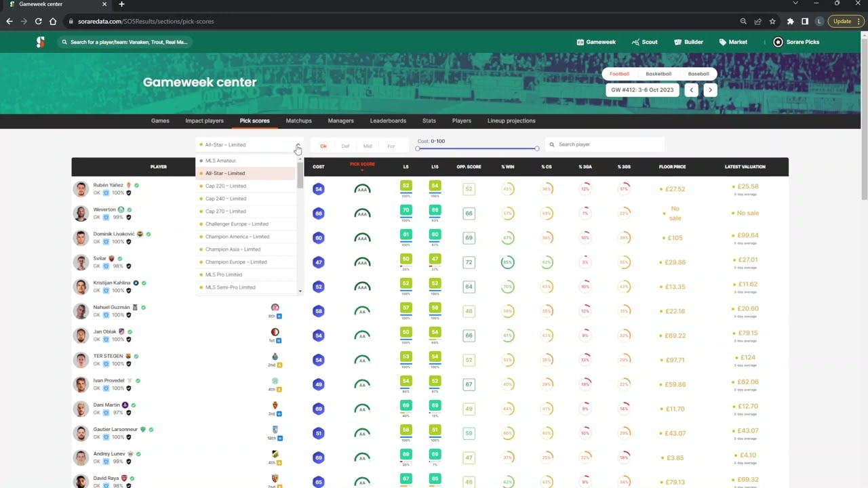Filter by Def position

345,146
